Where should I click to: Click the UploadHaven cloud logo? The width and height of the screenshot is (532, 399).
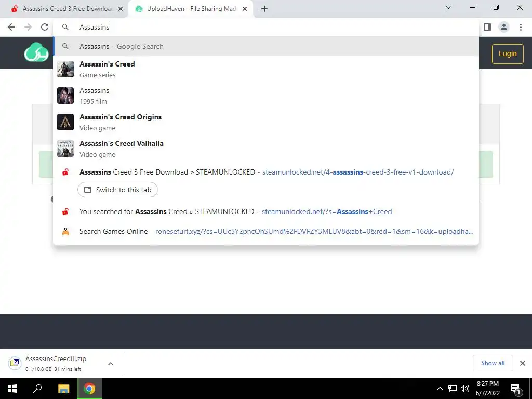tap(36, 52)
